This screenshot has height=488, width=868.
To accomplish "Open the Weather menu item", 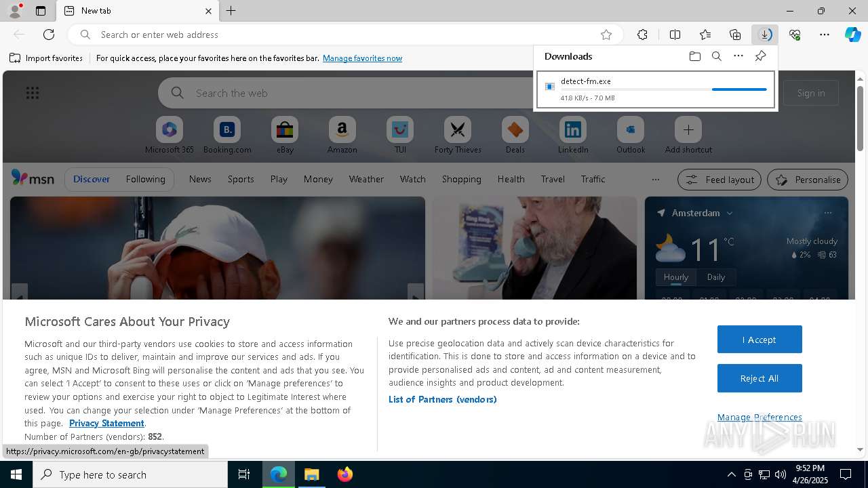I will (366, 179).
